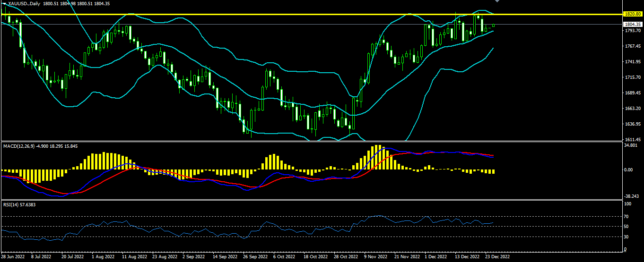Select the 28 Jun 2022 date label
This screenshot has height=262, width=644.
click(x=12, y=257)
